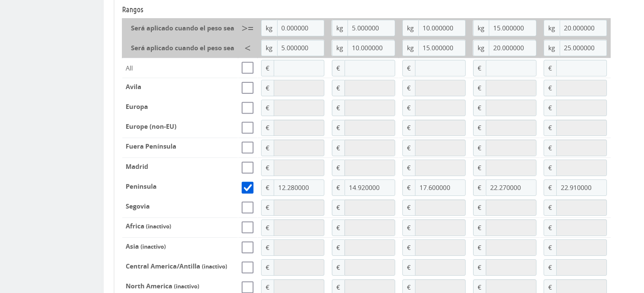Edit lower weight limit field 0.000000
This screenshot has width=644, height=293.
tap(300, 28)
